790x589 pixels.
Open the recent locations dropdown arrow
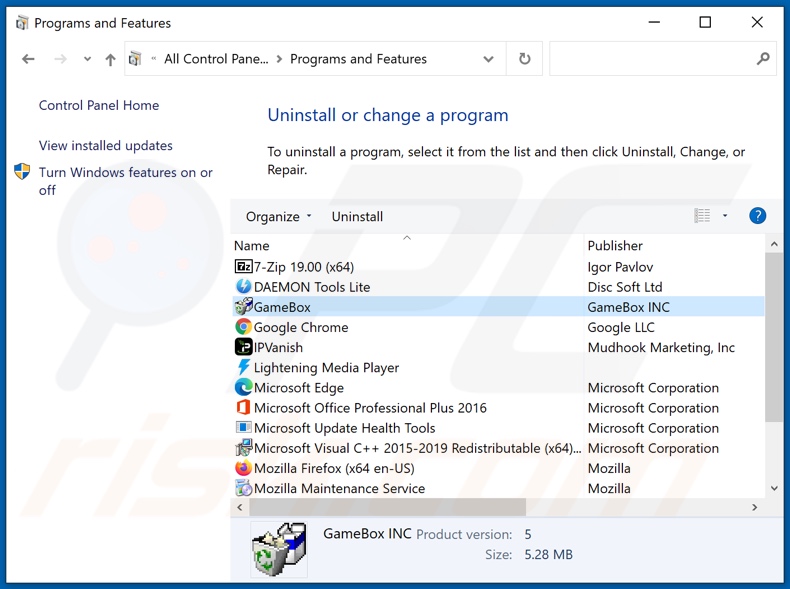87,59
